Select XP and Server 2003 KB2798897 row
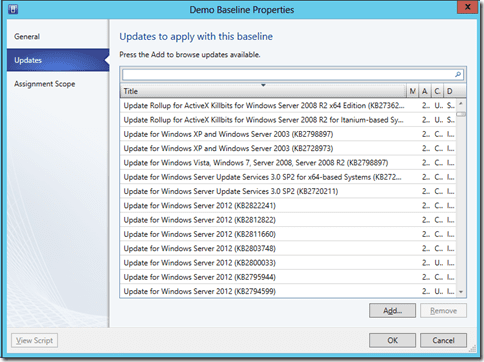 (288, 134)
